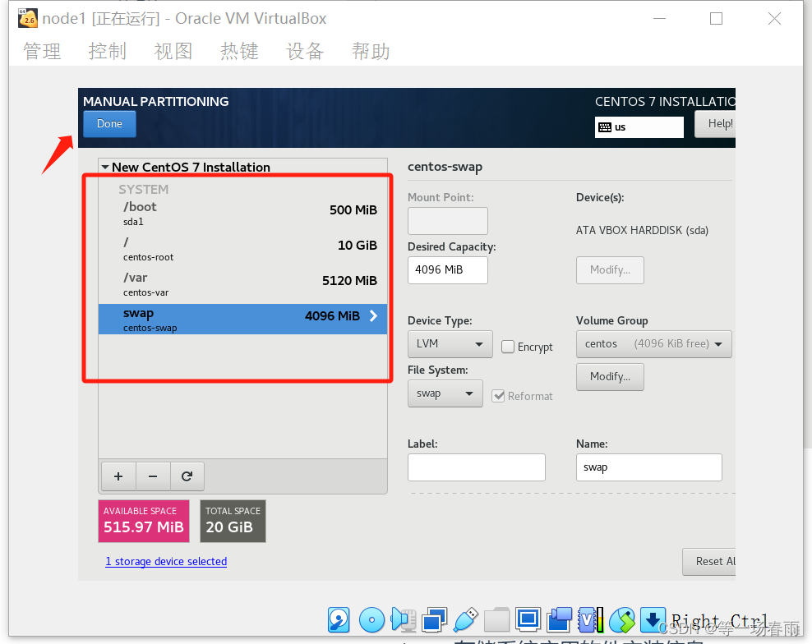The width and height of the screenshot is (812, 644).
Task: Click the Mount Point input field
Action: tap(448, 221)
